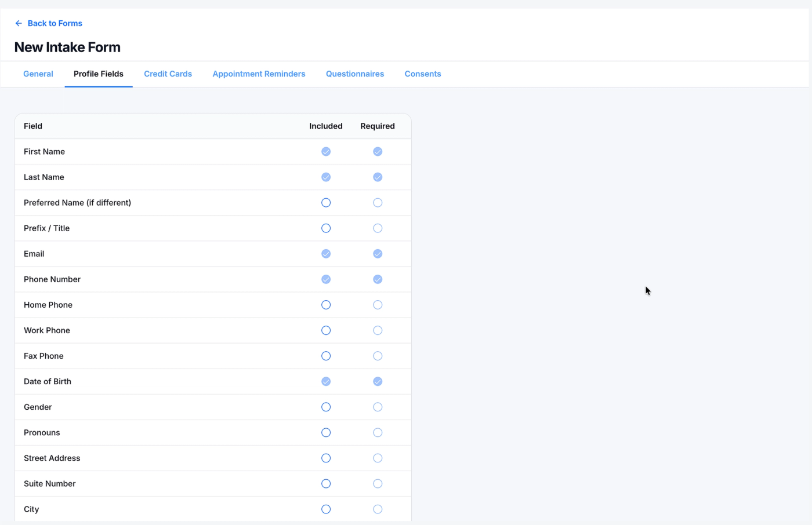Uncheck Included for First Name
The width and height of the screenshot is (812, 525).
(326, 152)
